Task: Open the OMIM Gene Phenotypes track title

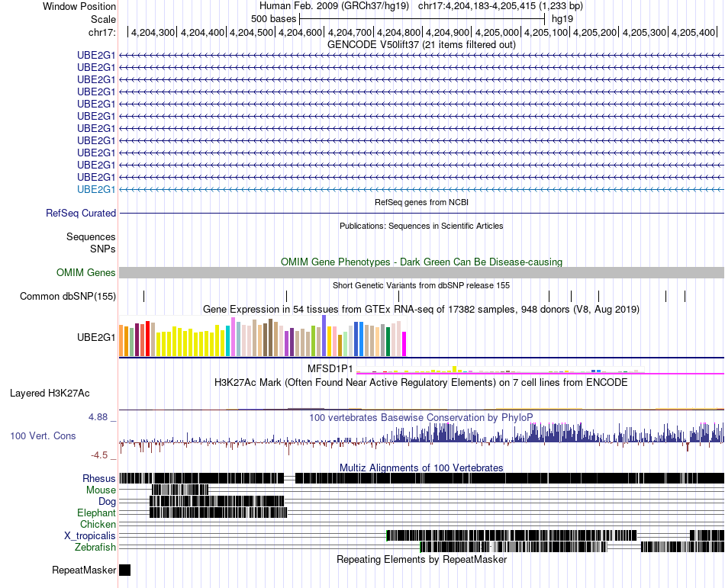Action: tap(421, 262)
